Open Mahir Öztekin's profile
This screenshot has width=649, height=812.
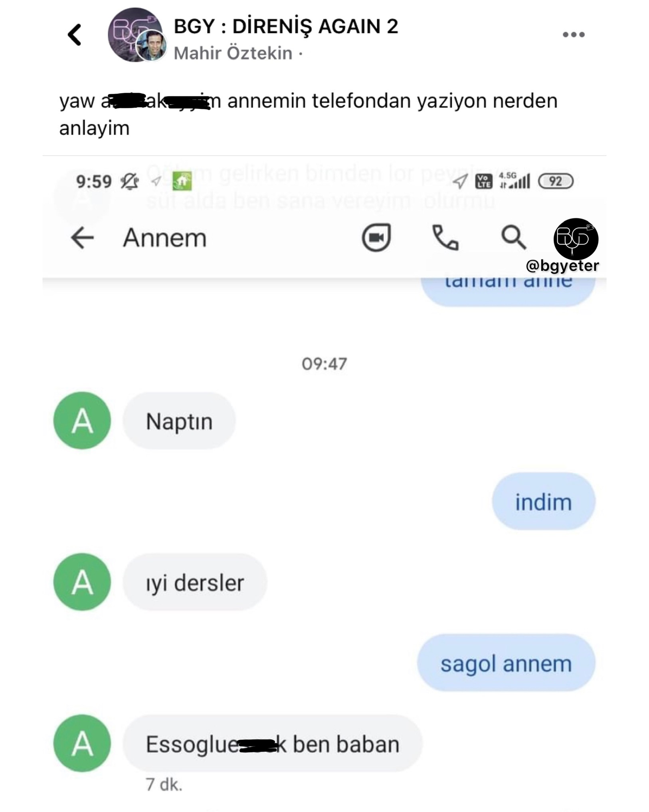pos(233,53)
